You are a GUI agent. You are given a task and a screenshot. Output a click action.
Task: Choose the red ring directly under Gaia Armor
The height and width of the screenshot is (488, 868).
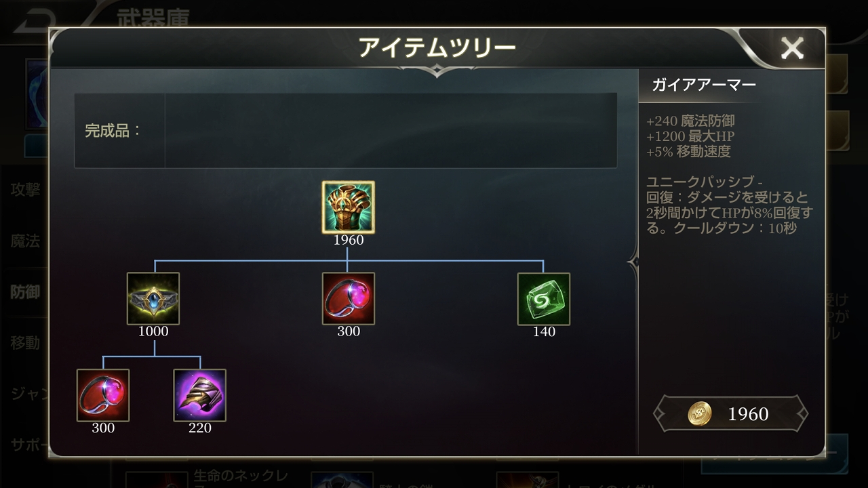coord(349,299)
